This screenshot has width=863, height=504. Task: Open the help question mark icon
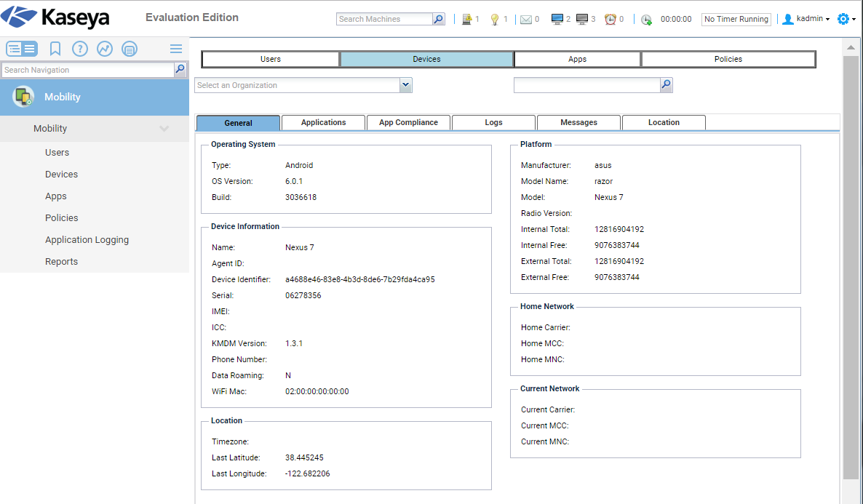pyautogui.click(x=80, y=49)
